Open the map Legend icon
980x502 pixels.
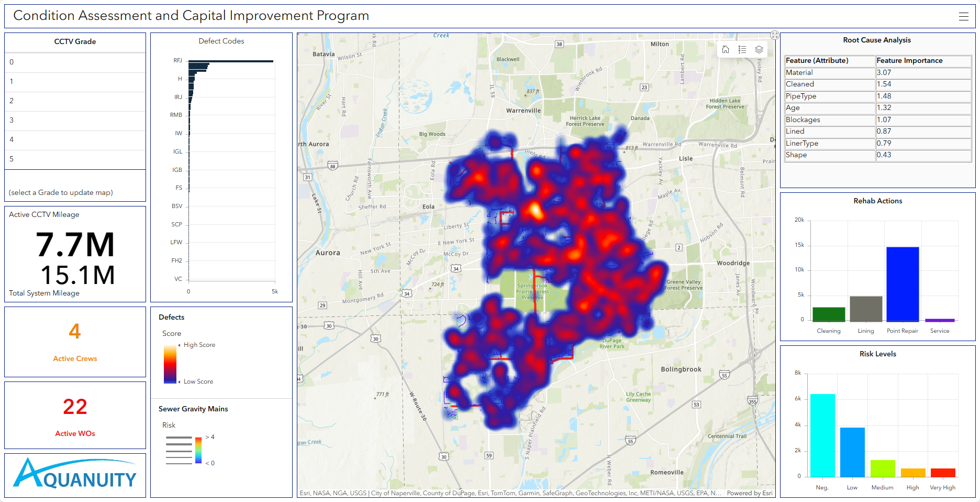point(742,50)
